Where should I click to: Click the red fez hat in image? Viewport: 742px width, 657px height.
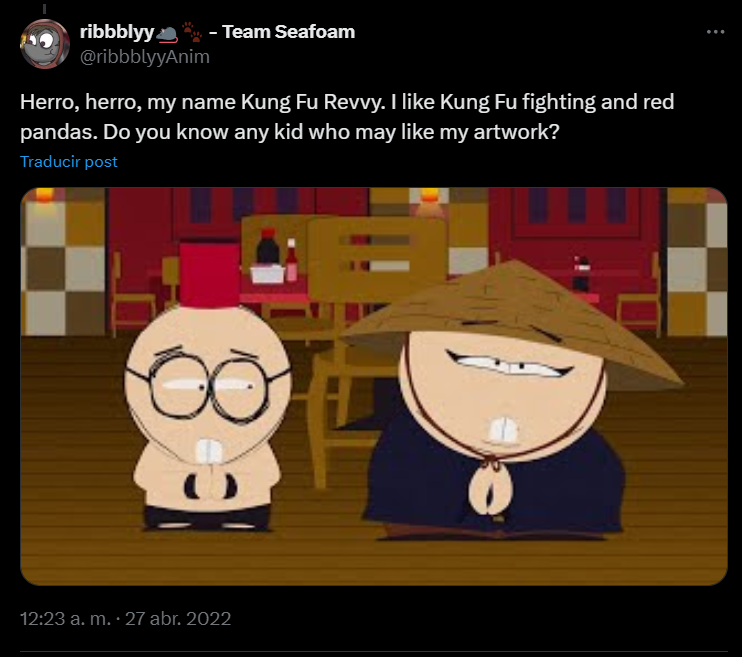coord(209,275)
